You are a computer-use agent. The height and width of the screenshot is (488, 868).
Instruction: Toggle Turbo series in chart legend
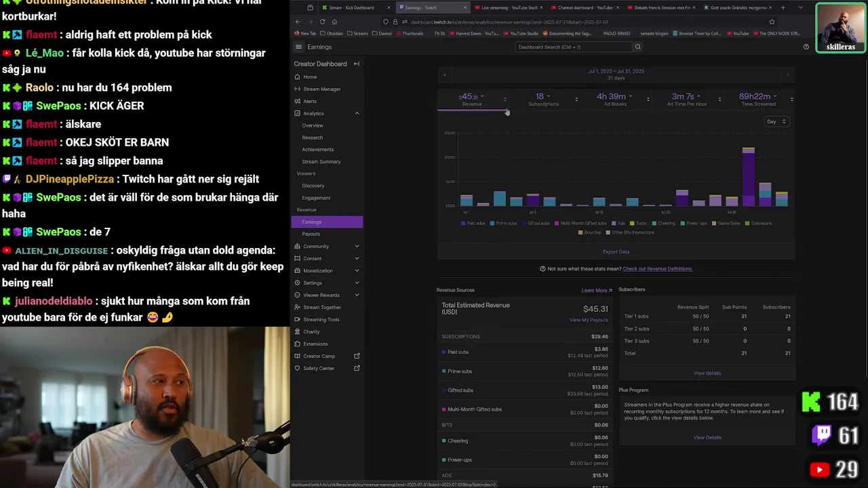(638, 223)
